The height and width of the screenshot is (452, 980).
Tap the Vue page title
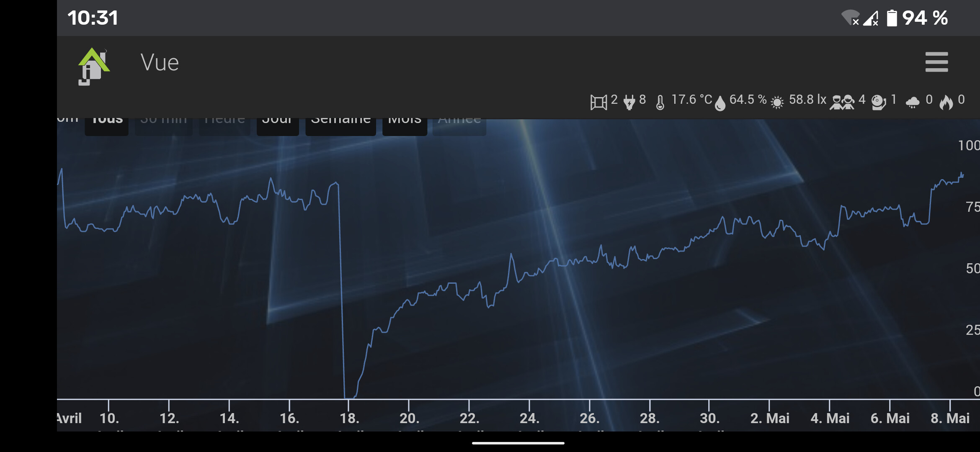point(160,63)
